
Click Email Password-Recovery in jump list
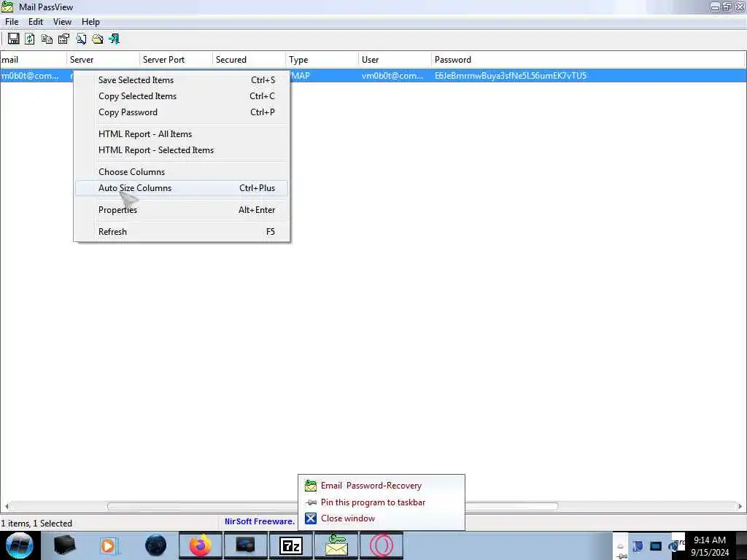381,486
